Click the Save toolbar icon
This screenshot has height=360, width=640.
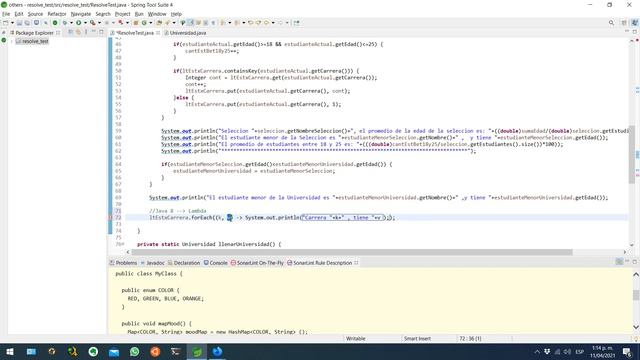pyautogui.click(x=19, y=23)
